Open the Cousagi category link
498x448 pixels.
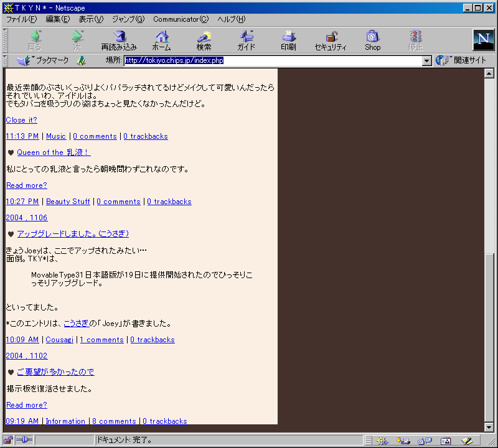(x=59, y=340)
